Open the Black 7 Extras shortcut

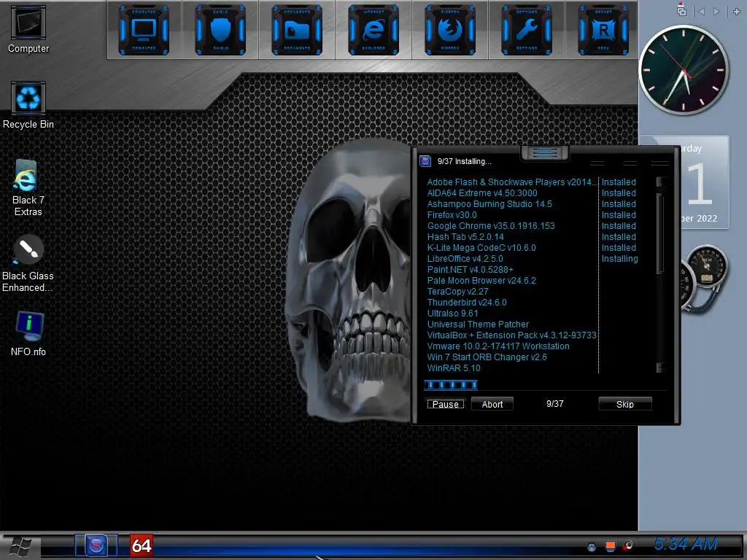click(28, 188)
